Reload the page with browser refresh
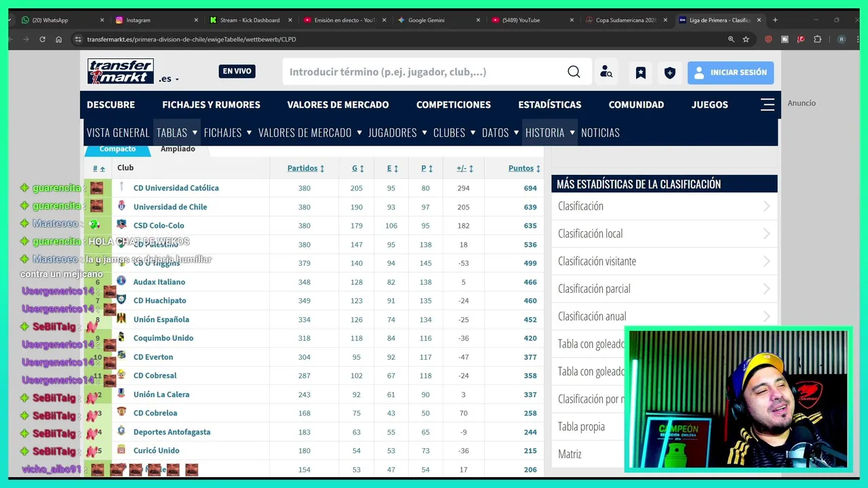The image size is (868, 488). (x=42, y=39)
